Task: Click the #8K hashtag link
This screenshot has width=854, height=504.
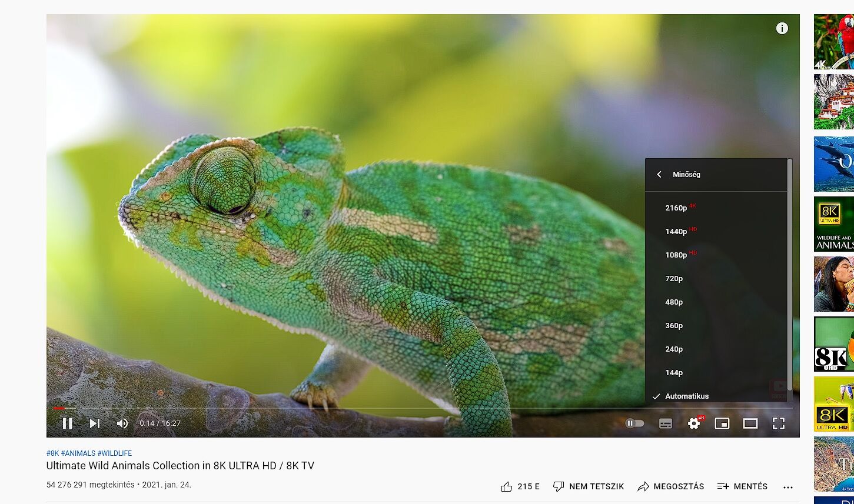Action: [52, 453]
